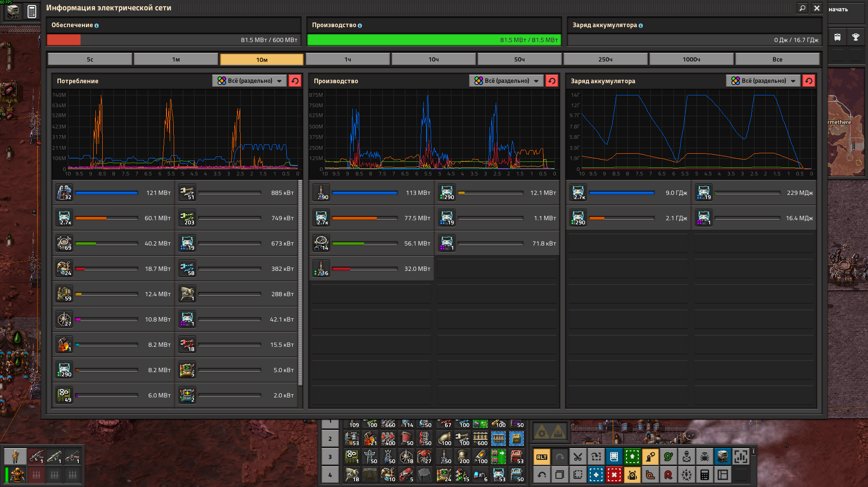Click the 885 кВт consumption value
Viewport: 868px width, 487px height.
pyautogui.click(x=282, y=193)
